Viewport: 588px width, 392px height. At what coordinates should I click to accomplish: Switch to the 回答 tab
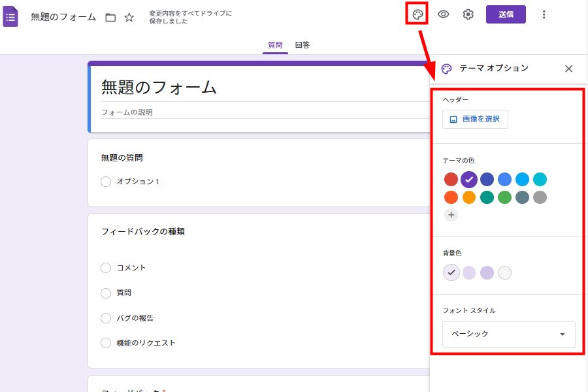click(302, 45)
